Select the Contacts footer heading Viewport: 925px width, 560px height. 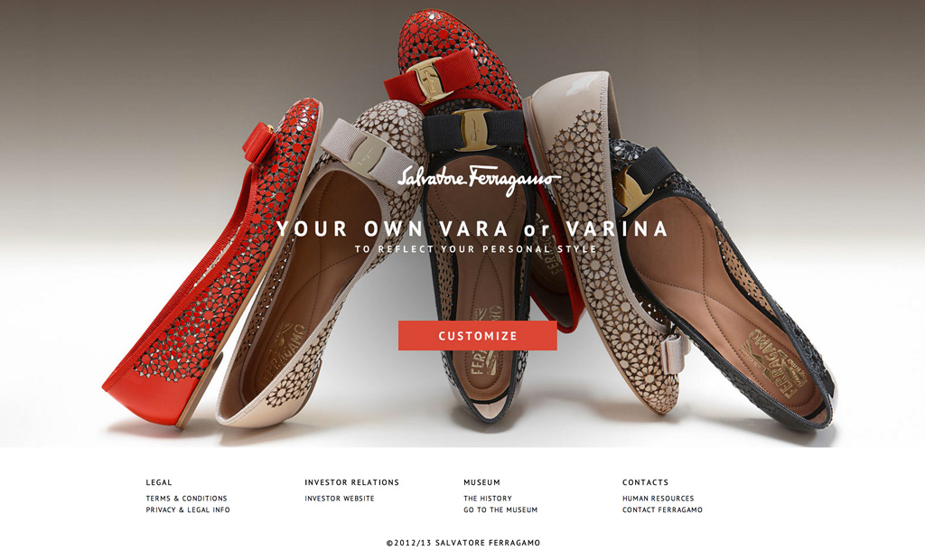pos(645,482)
